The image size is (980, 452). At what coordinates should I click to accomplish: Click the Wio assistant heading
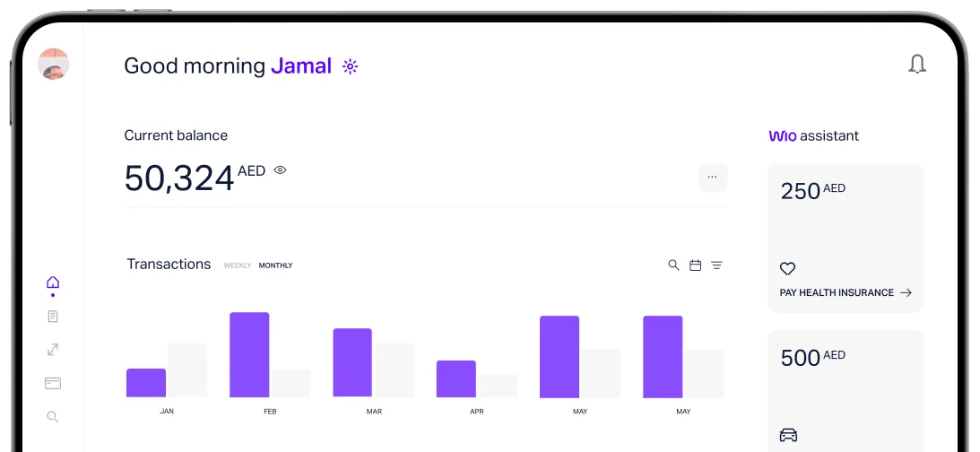(x=814, y=135)
